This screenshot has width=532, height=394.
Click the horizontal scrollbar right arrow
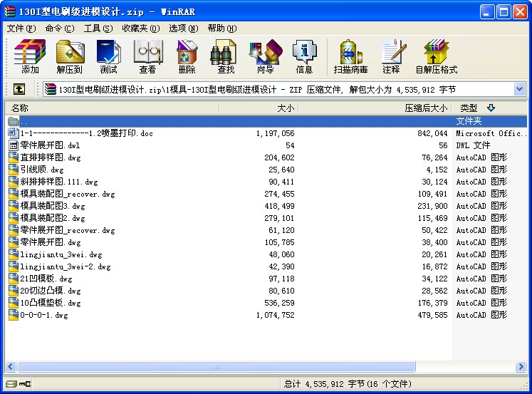click(x=521, y=366)
